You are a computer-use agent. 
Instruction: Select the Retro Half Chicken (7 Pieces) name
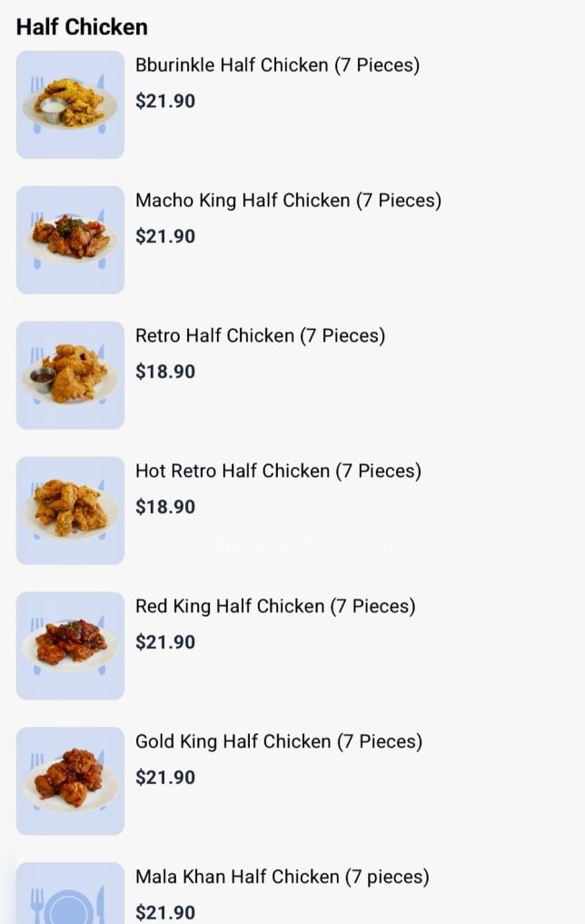(x=260, y=336)
